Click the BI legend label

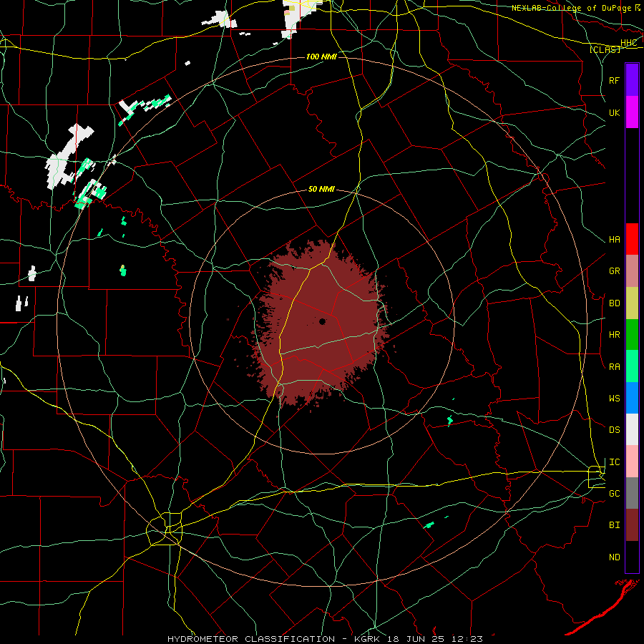click(614, 525)
